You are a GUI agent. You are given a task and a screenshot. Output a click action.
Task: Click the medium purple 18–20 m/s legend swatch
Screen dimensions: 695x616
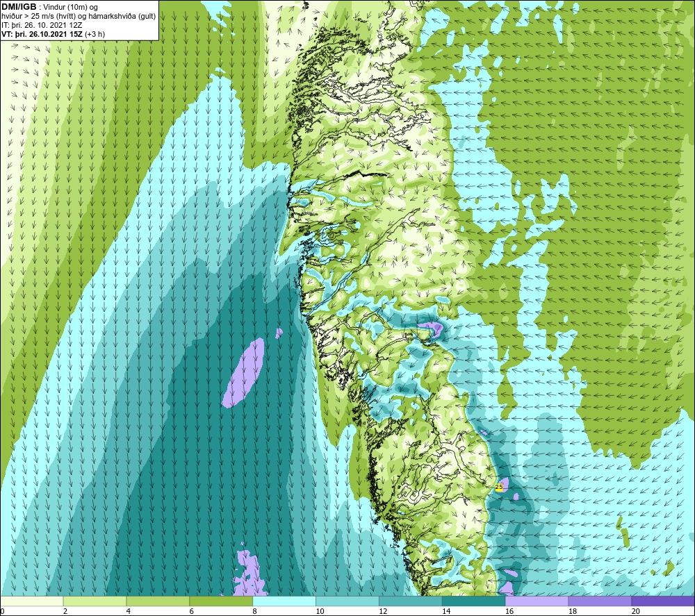[x=600, y=601]
